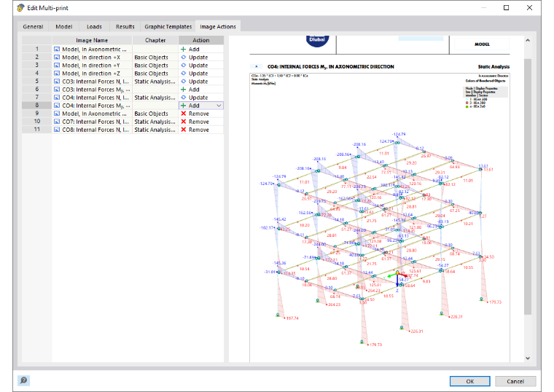The height and width of the screenshot is (392, 554).
Task: Switch to the Model tab
Action: point(64,26)
